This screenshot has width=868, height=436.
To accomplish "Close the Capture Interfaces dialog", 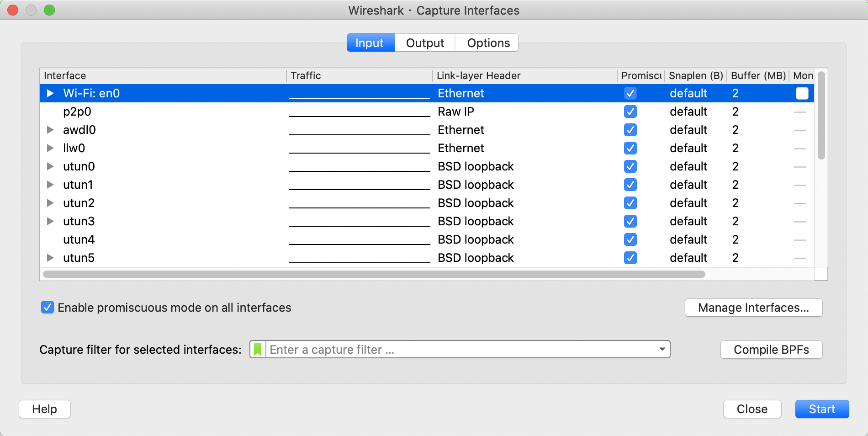I will click(x=752, y=409).
